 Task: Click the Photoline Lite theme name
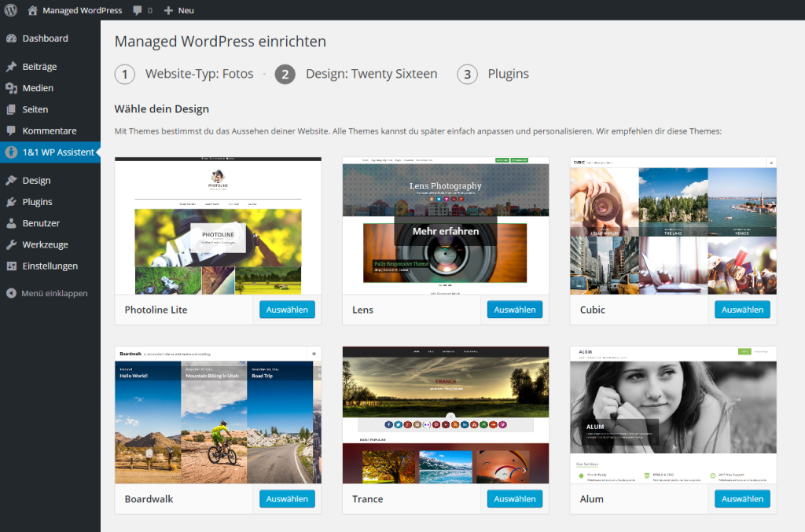coord(156,310)
